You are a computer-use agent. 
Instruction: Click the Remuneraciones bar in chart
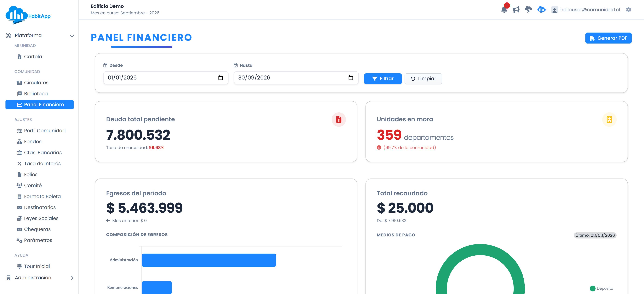point(157,287)
